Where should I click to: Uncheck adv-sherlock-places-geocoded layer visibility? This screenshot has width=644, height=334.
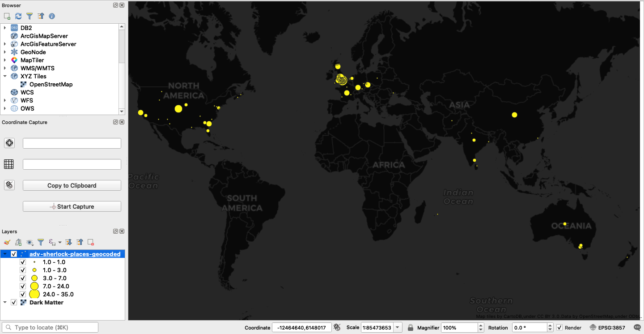[x=14, y=254]
